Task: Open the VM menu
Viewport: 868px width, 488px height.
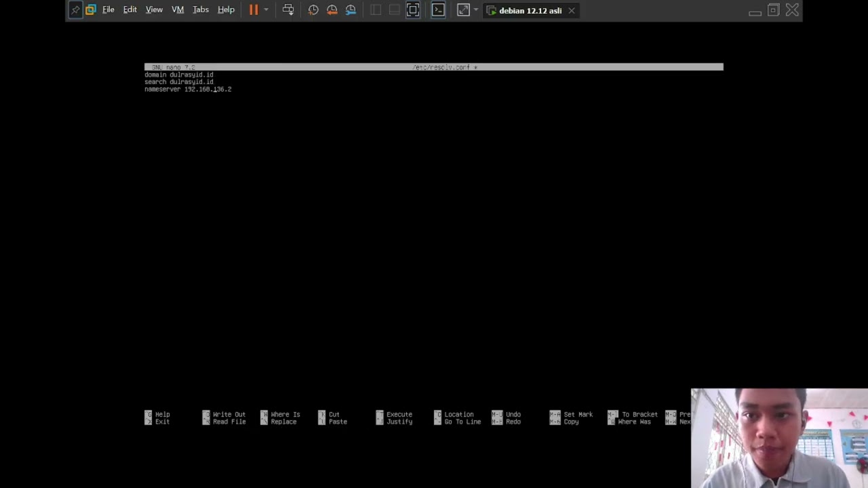Action: (x=178, y=10)
